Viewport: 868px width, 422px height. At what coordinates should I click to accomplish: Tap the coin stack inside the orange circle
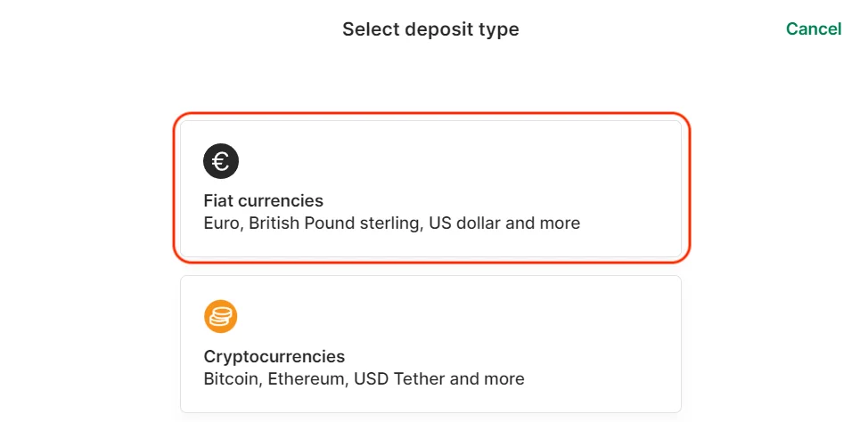pyautogui.click(x=221, y=316)
